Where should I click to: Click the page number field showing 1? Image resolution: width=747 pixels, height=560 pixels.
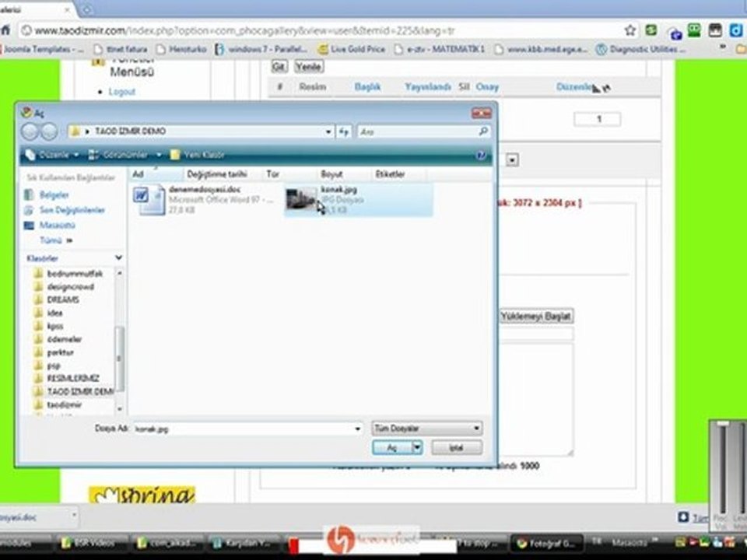pos(598,118)
